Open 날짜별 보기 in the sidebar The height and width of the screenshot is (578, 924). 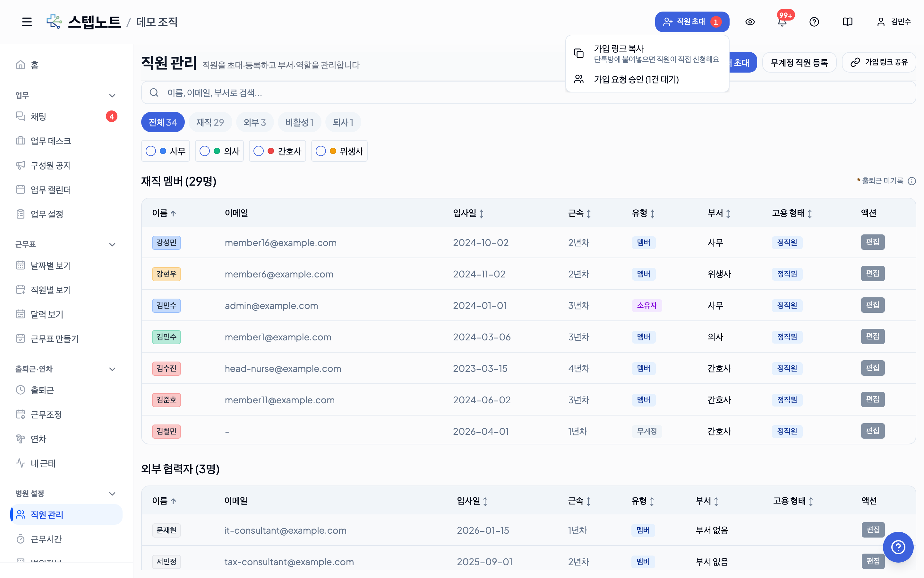pos(66,265)
